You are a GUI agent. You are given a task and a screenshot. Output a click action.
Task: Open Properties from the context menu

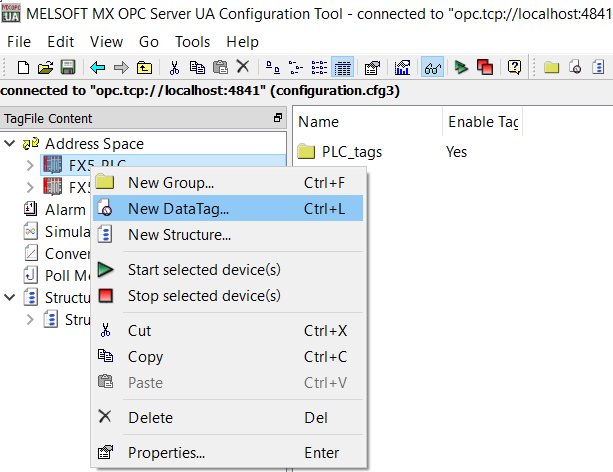coord(228,452)
